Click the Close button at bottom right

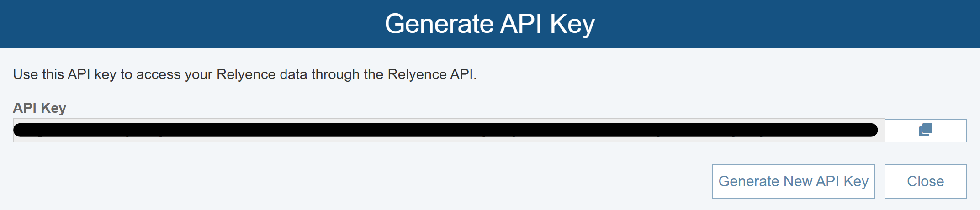tap(925, 181)
